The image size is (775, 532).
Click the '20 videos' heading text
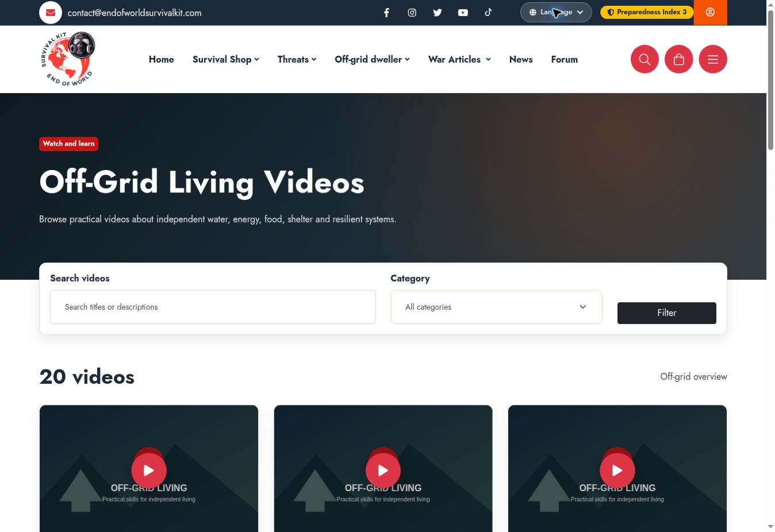87,377
